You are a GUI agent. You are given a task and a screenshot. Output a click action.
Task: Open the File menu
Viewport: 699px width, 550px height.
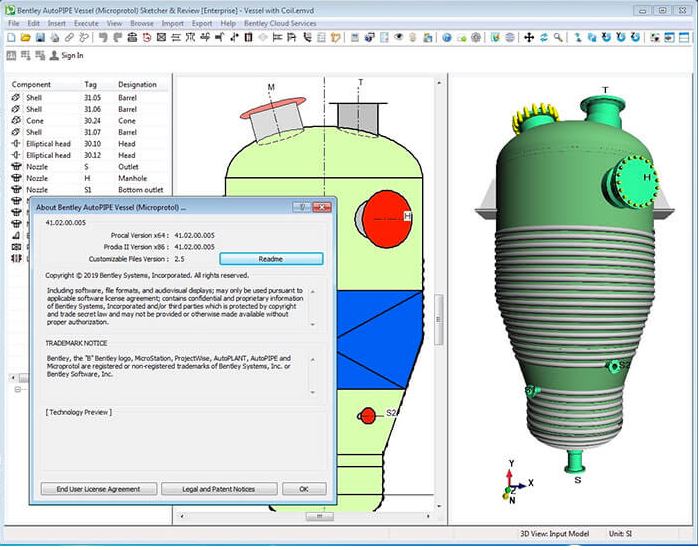13,23
